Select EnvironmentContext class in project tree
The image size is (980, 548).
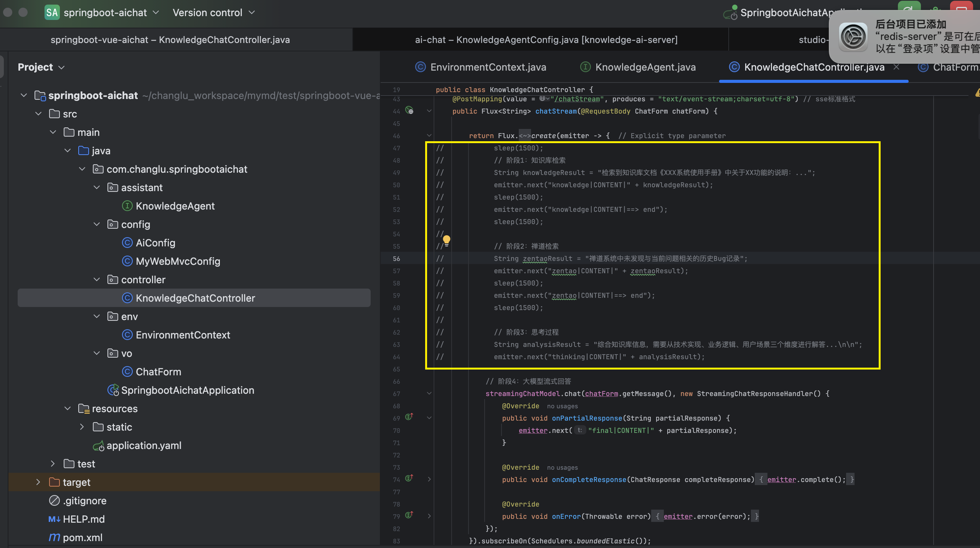pyautogui.click(x=183, y=335)
